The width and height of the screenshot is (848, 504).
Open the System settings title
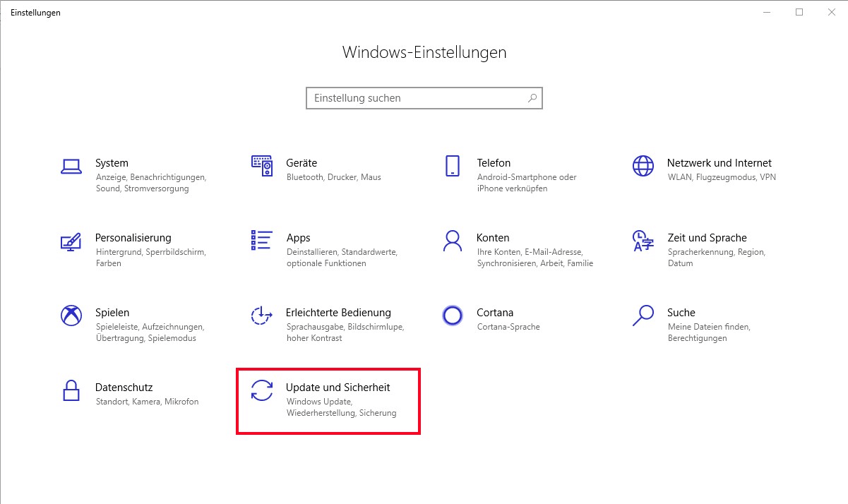[x=112, y=163]
